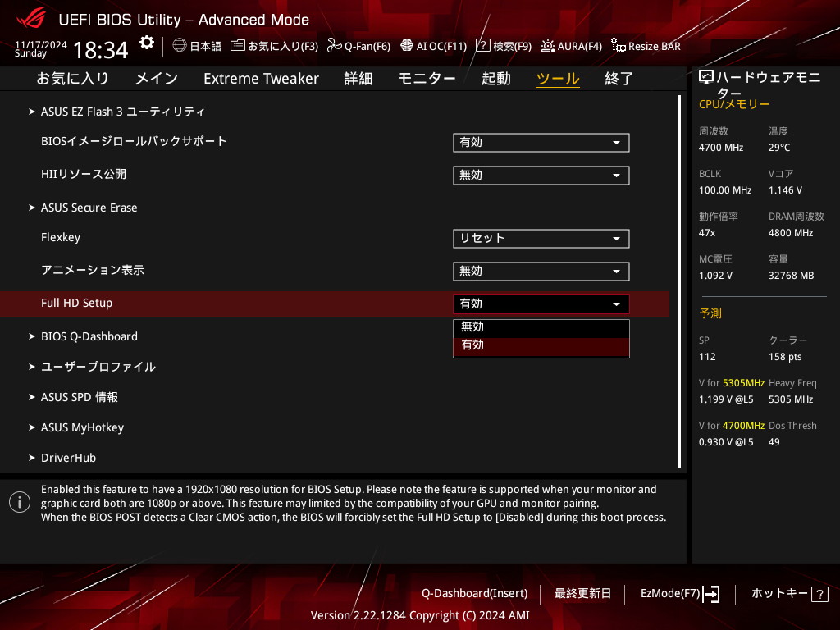The width and height of the screenshot is (840, 630).
Task: Click the 158 pts cooler value
Action: pos(785,357)
